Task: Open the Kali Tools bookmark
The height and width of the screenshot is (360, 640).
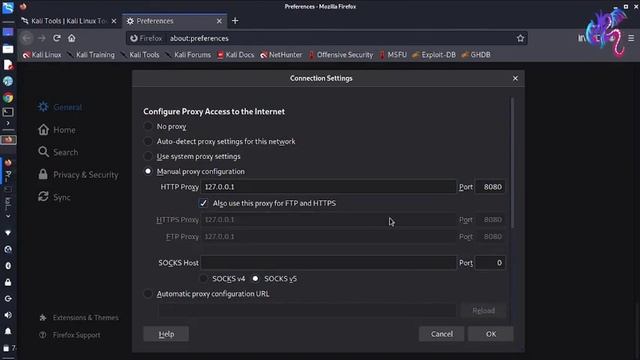Action: [140, 55]
